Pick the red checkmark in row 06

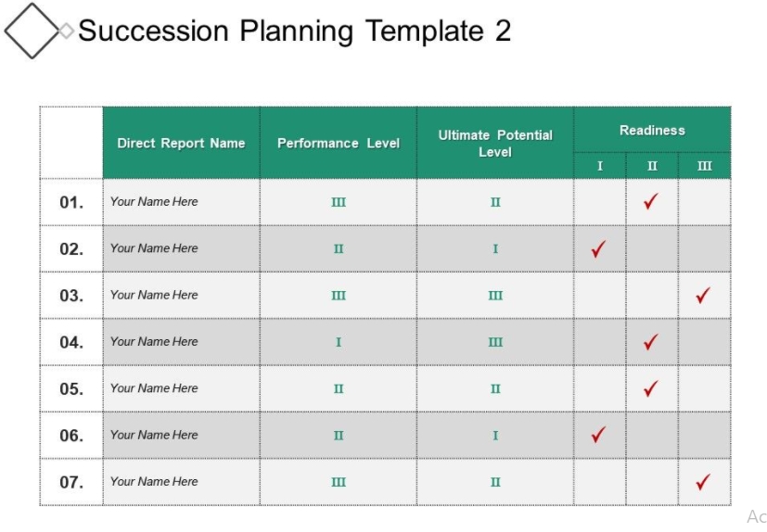(599, 435)
